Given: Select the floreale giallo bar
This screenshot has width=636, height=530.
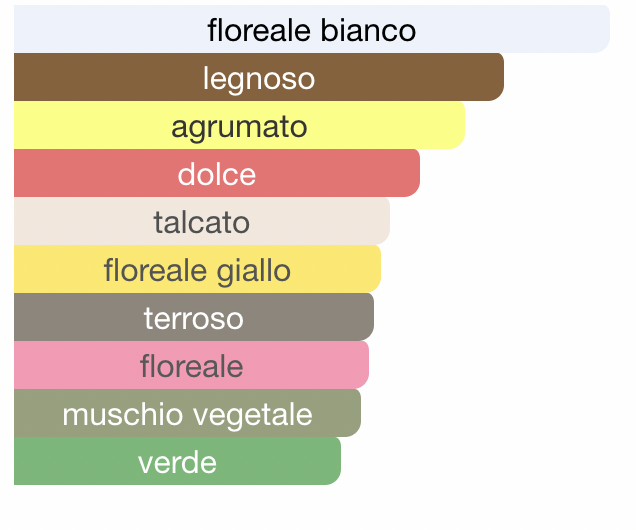Looking at the screenshot, I should coord(197,269).
